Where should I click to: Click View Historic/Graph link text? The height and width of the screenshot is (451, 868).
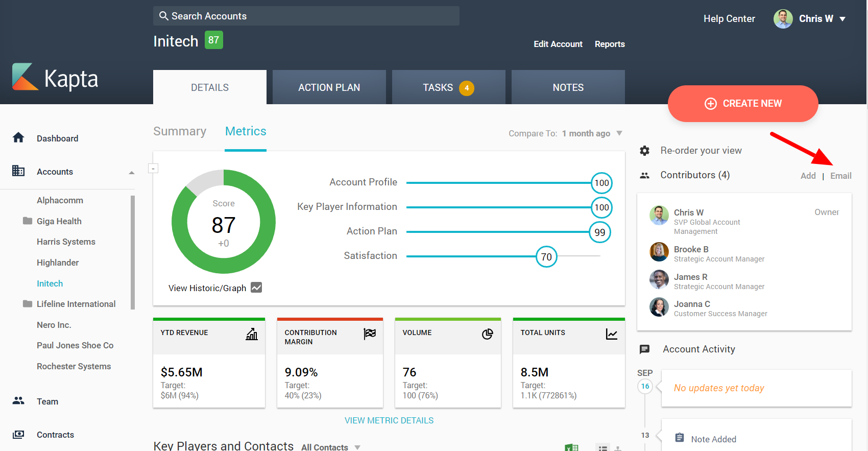tap(207, 288)
